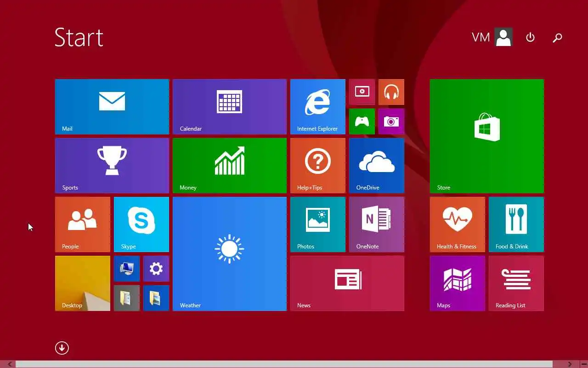Open the small Camera tile
This screenshot has height=368, width=588.
point(391,121)
